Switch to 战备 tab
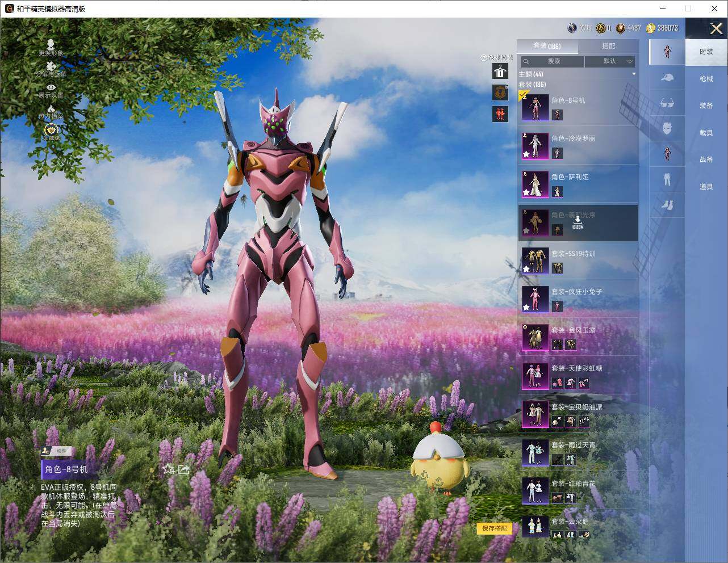 [706, 159]
